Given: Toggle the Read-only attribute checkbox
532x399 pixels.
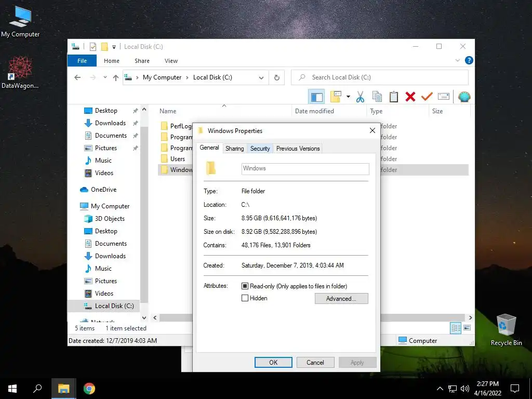Looking at the screenshot, I should (x=245, y=286).
